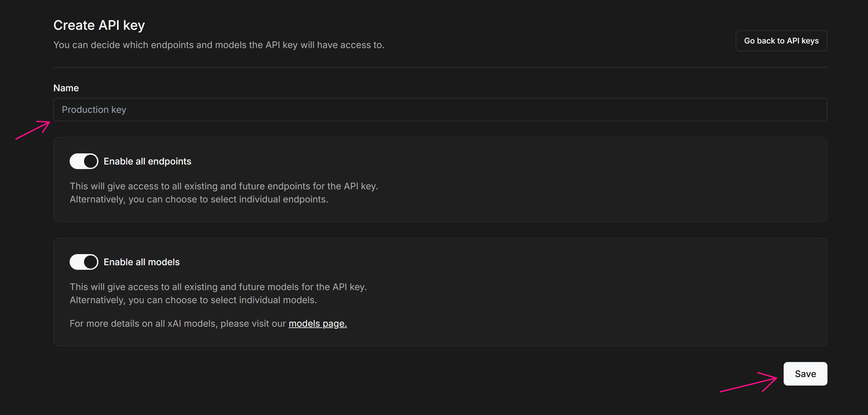Click the "Production key" placeholder text
The height and width of the screenshot is (415, 868).
[94, 110]
